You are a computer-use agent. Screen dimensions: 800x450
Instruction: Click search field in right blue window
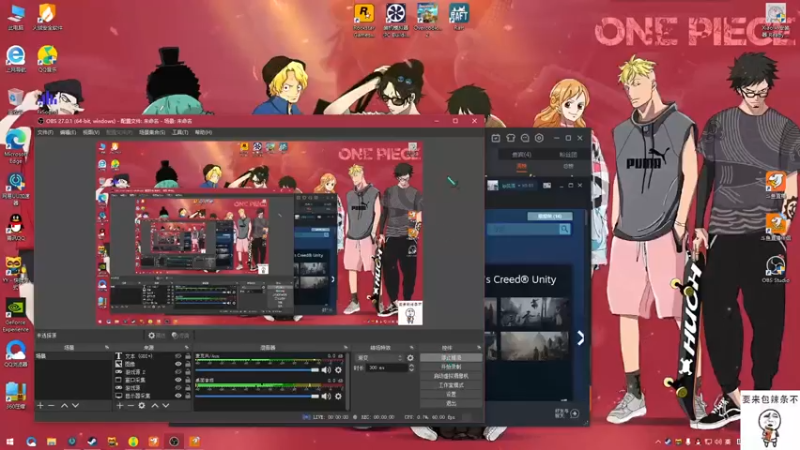pyautogui.click(x=529, y=229)
